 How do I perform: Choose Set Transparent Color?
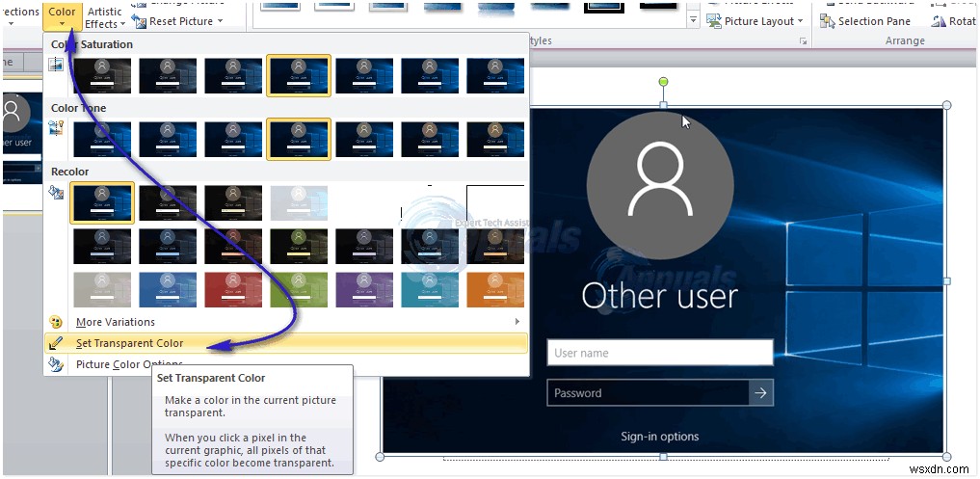pos(285,343)
